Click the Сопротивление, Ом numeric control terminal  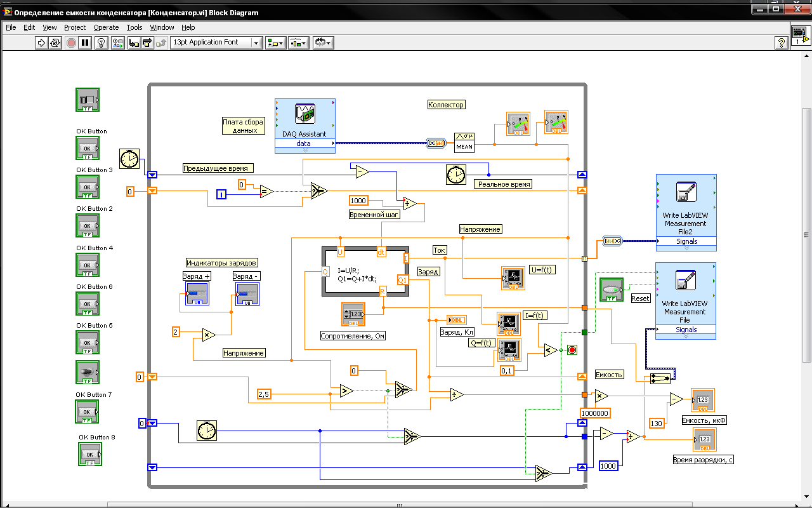[x=353, y=314]
